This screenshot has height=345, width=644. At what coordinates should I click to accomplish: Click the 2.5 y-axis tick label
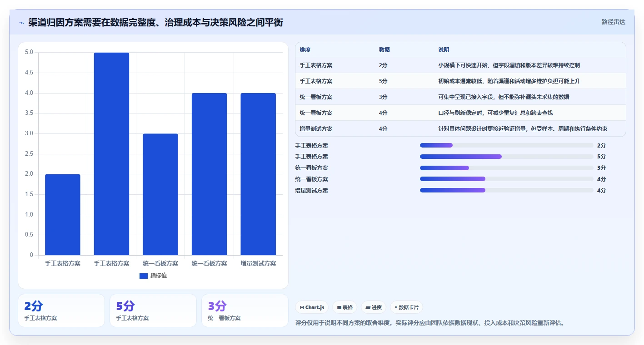tap(29, 154)
